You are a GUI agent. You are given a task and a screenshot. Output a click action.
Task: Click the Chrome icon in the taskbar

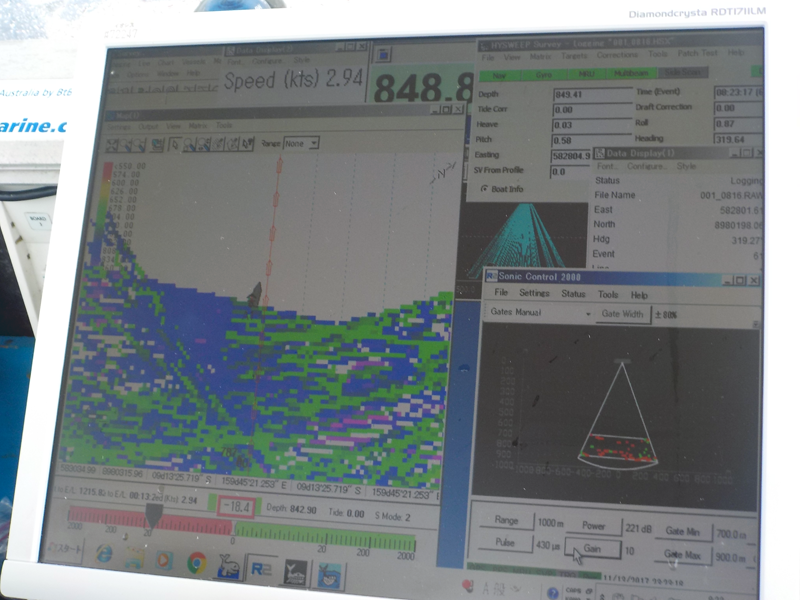click(196, 562)
